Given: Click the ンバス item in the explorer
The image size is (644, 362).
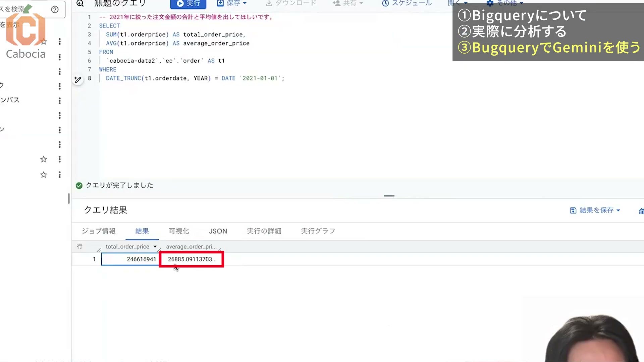Looking at the screenshot, I should [10, 100].
